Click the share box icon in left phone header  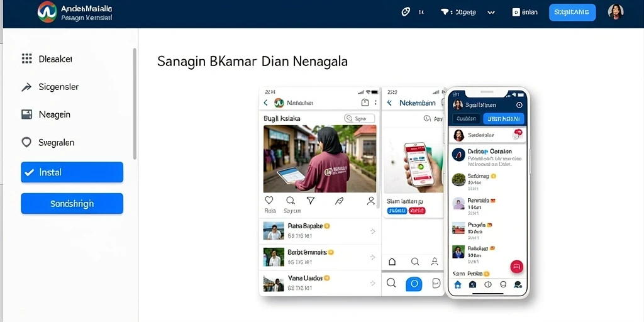tap(365, 103)
